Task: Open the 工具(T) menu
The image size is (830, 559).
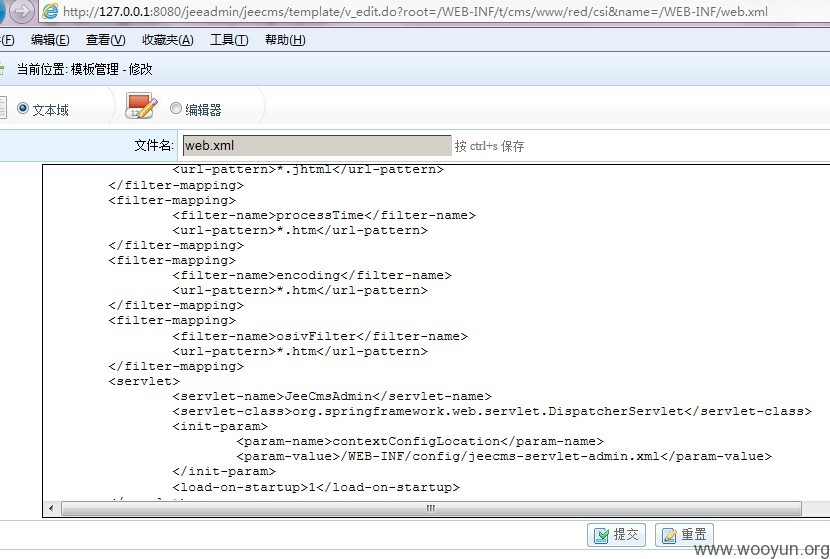Action: click(229, 40)
